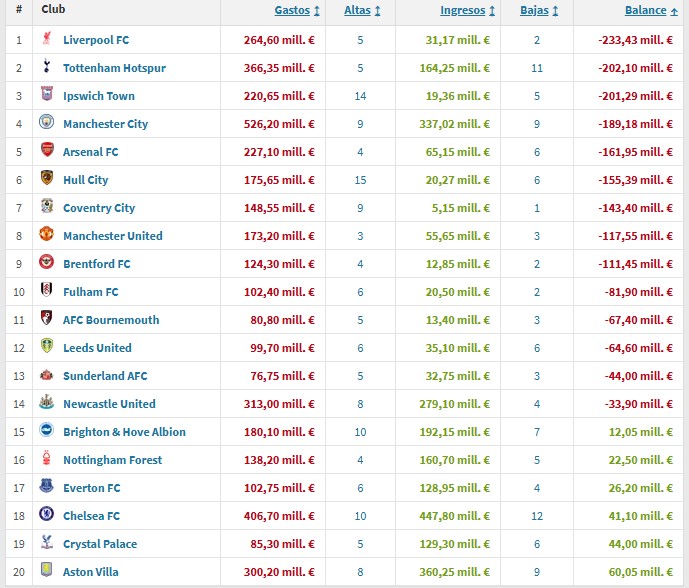Click Crystal Palace's 44,00 mill. € balance

tap(641, 544)
